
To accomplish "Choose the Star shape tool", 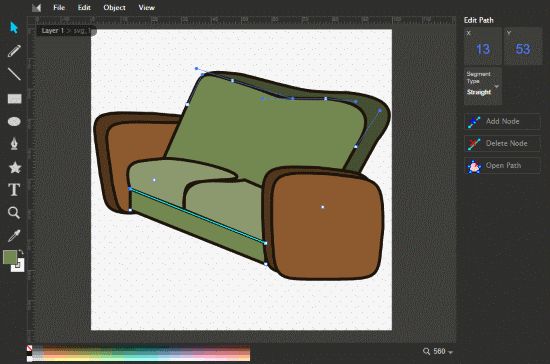I will pos(15,167).
